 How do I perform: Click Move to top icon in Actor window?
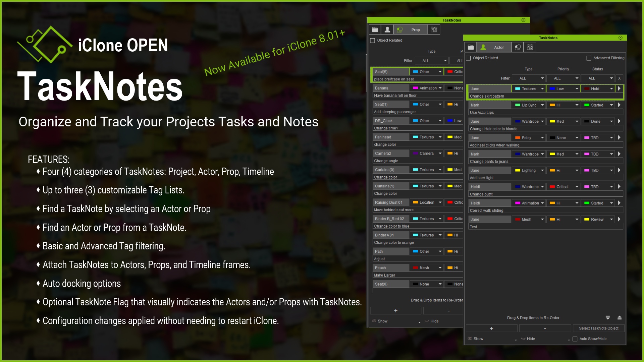point(620,317)
